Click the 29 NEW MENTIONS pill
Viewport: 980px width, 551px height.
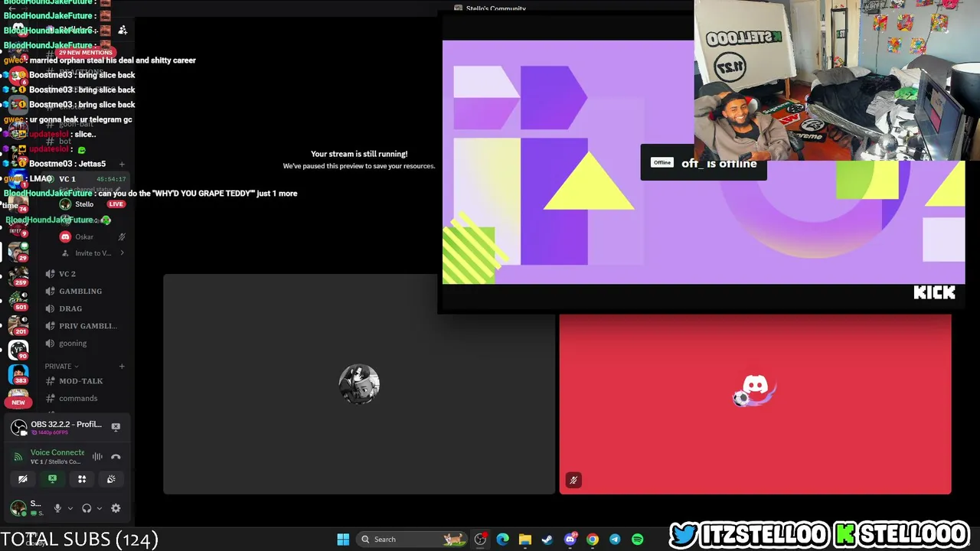pyautogui.click(x=85, y=53)
